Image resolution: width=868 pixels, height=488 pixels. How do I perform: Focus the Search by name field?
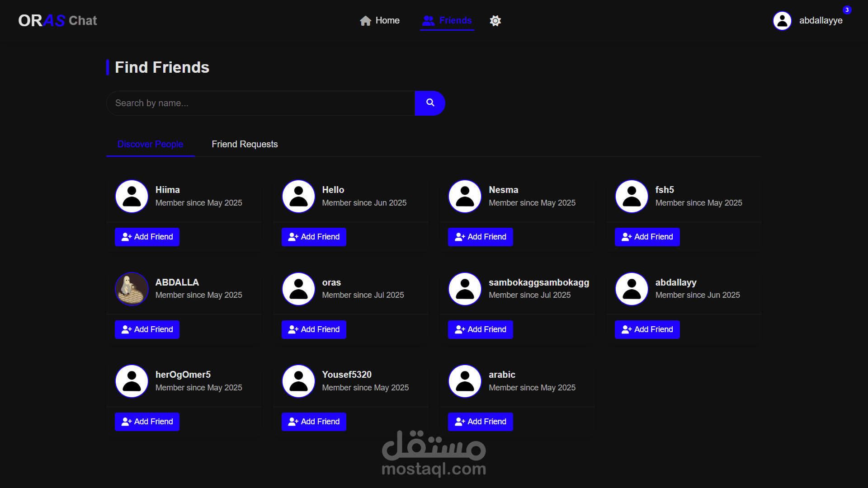coord(260,103)
